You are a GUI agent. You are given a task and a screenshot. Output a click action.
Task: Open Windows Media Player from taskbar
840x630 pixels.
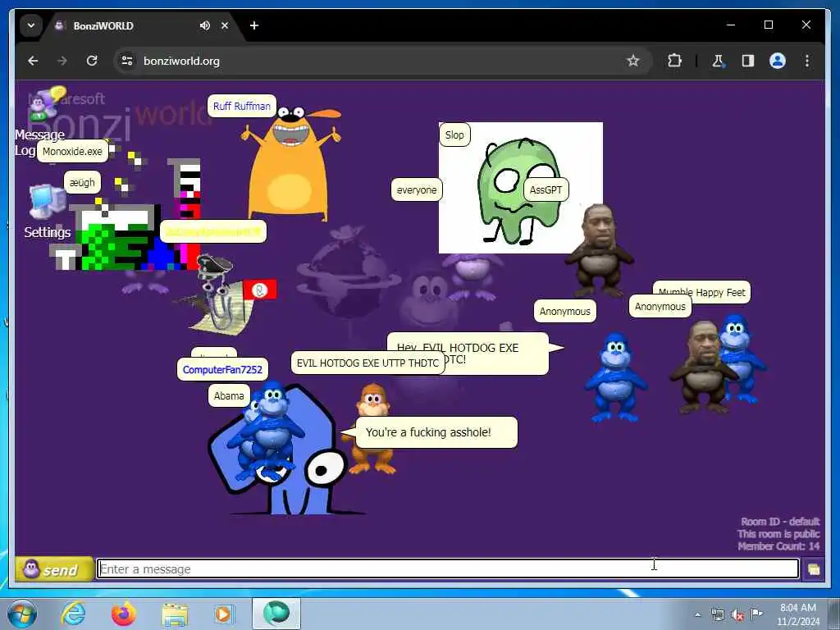(x=224, y=614)
